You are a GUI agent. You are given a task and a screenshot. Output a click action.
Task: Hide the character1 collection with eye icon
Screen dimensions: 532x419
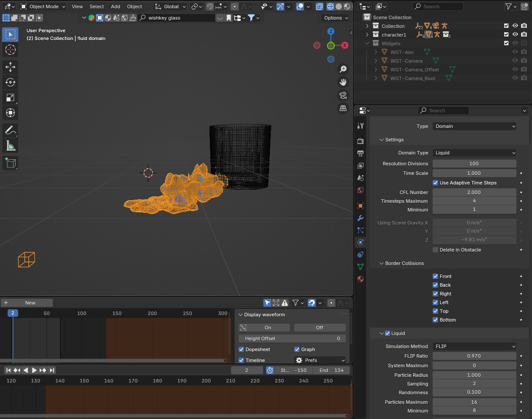point(515,34)
